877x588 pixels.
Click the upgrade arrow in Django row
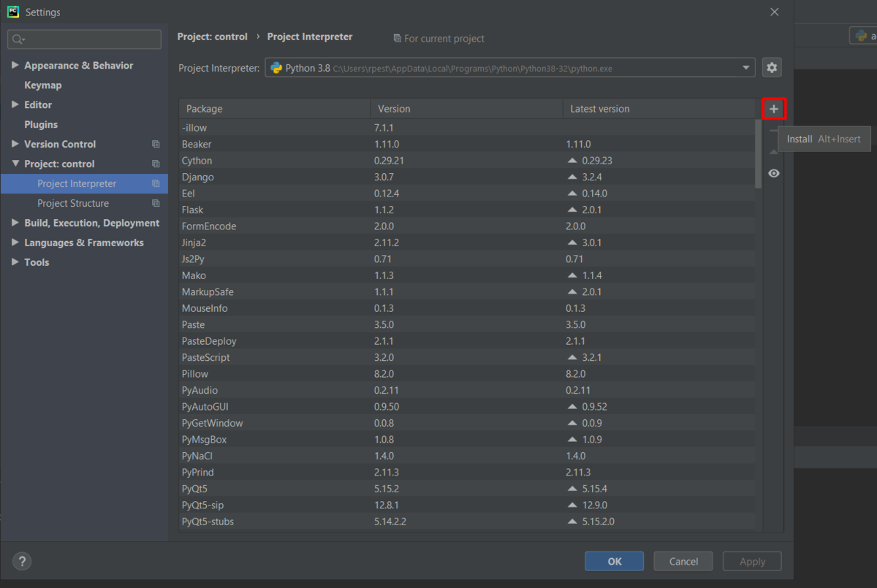click(x=573, y=177)
